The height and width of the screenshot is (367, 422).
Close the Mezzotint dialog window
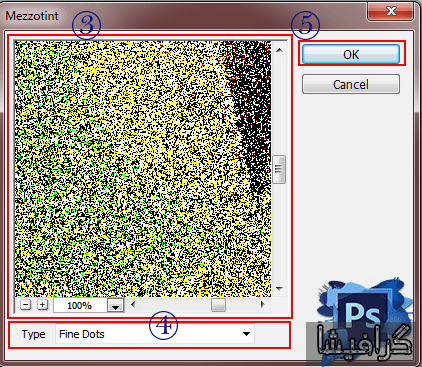pos(391,11)
